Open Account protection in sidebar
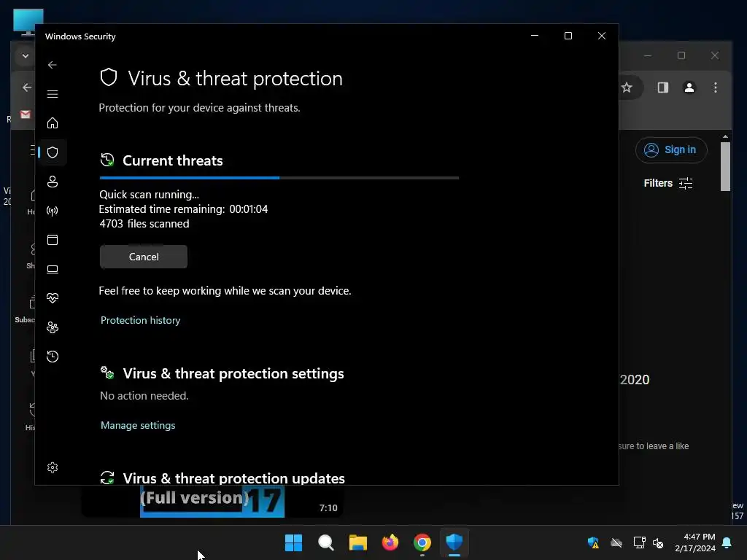Viewport: 747px width, 560px height. [x=53, y=182]
